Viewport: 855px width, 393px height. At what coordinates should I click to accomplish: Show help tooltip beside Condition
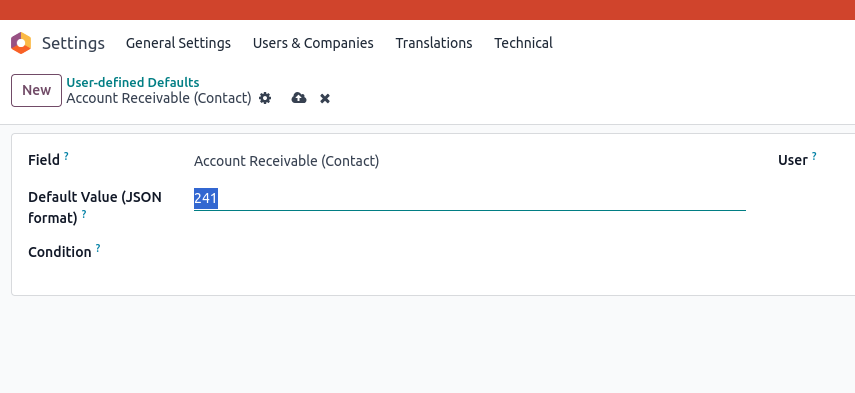[x=98, y=248]
